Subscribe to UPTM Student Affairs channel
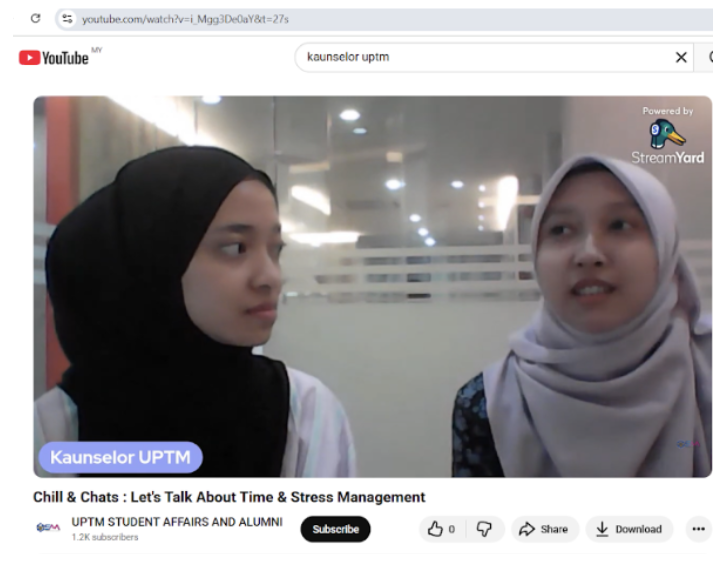 click(x=335, y=529)
